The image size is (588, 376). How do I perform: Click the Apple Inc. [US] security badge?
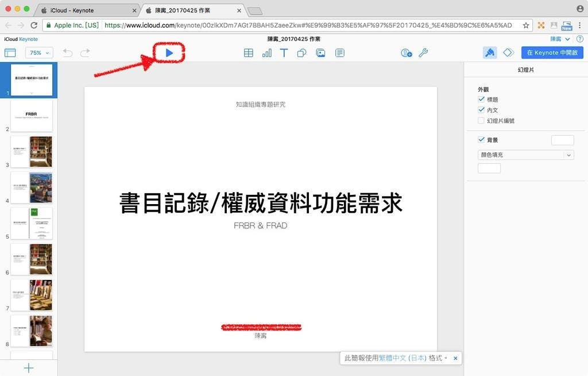72,25
